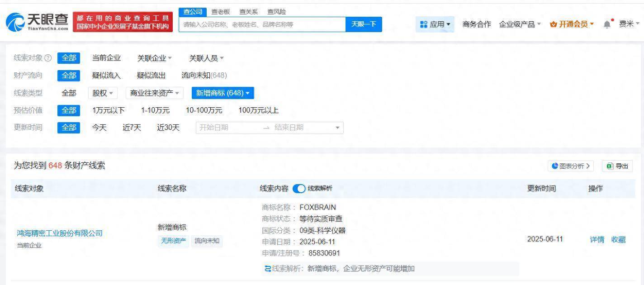644x285 pixels.
Task: Filter estimated value by 1万元以下
Action: click(x=108, y=110)
